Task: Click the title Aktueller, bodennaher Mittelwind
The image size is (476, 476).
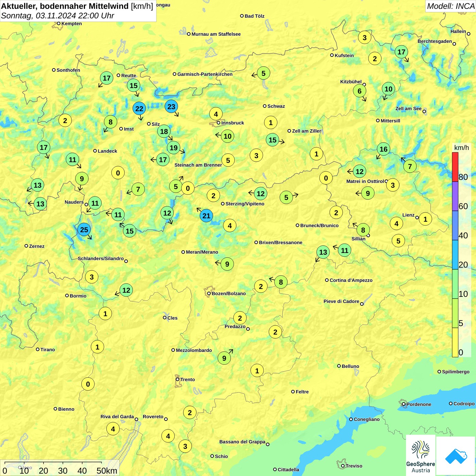Action: pos(65,6)
